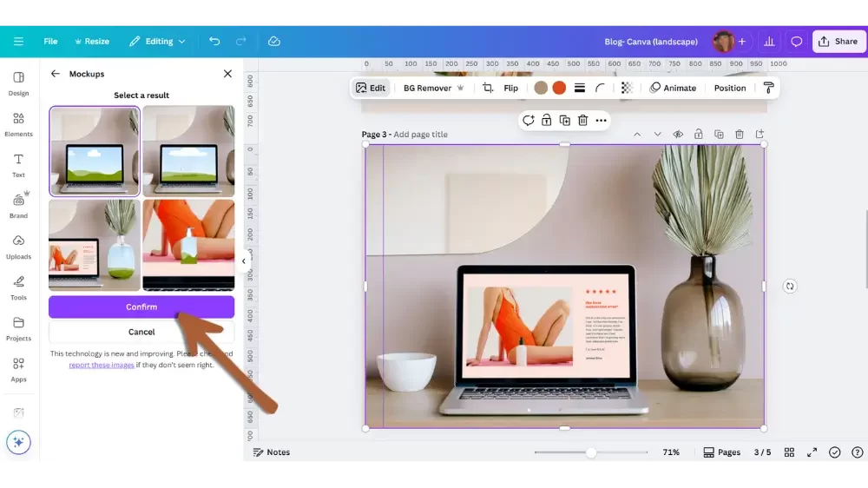Open the user profile avatar

(722, 42)
